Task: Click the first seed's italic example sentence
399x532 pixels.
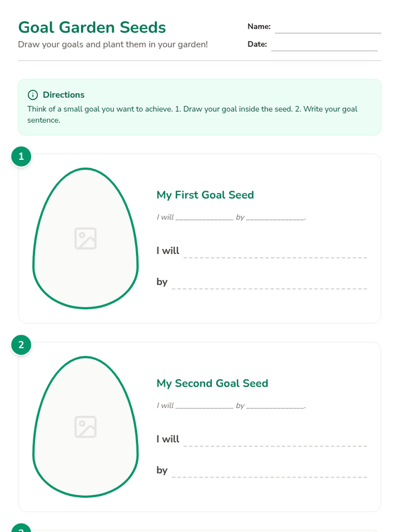Action: point(231,217)
